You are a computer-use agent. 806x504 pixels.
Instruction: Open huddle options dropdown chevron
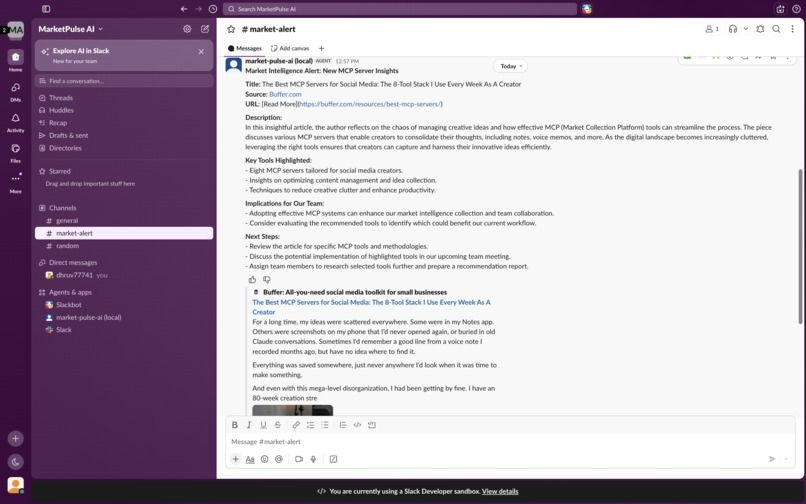point(746,29)
